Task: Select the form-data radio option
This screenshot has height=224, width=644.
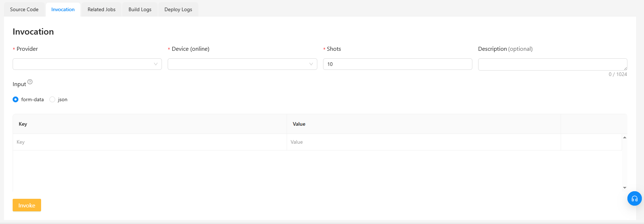Action: pos(16,99)
